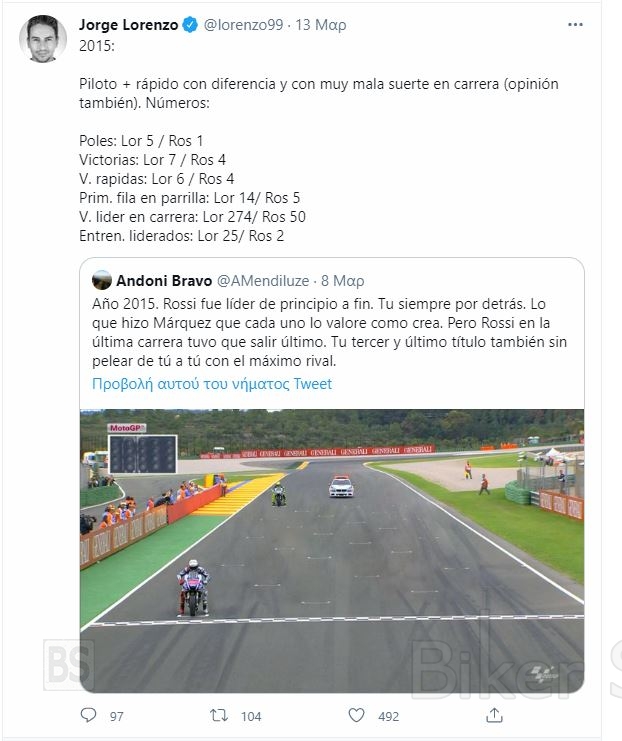Open Jorge Lorenzo's profile avatar

click(x=39, y=40)
